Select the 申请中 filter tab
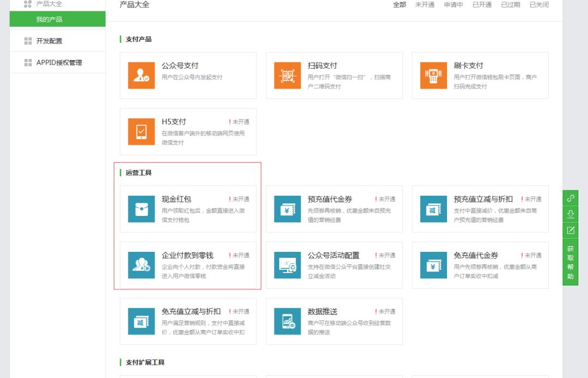588x378 pixels. 454,5
